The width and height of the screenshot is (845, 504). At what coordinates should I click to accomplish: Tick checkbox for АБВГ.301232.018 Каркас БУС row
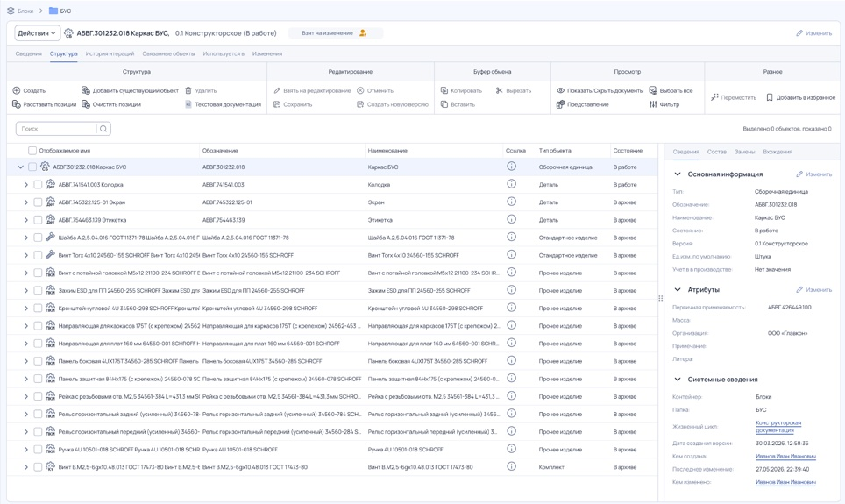click(x=32, y=167)
